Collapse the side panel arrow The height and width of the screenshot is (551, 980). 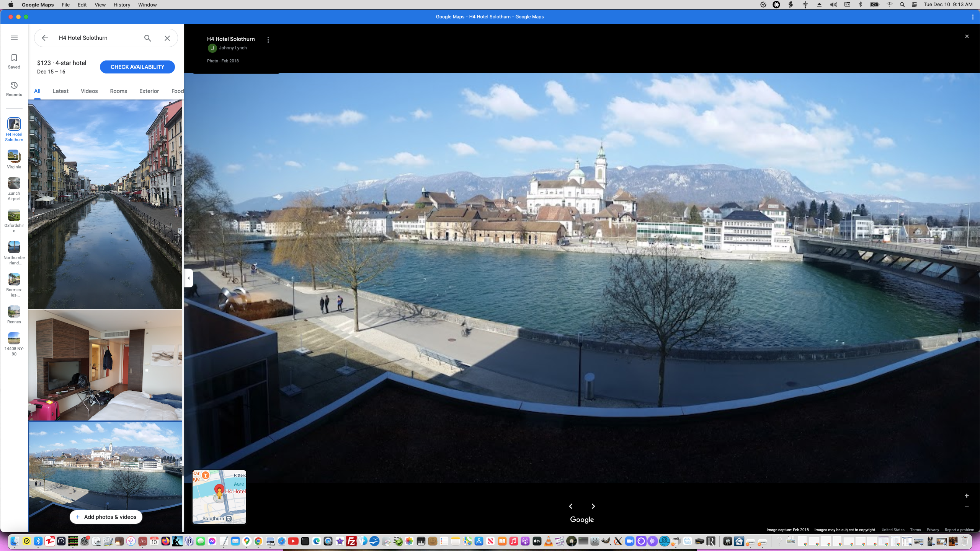(x=188, y=278)
